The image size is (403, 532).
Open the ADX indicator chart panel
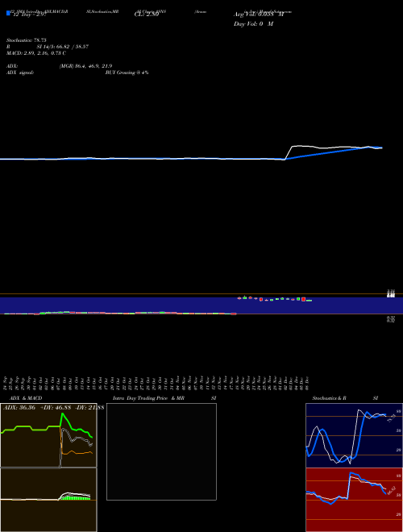pos(48,435)
